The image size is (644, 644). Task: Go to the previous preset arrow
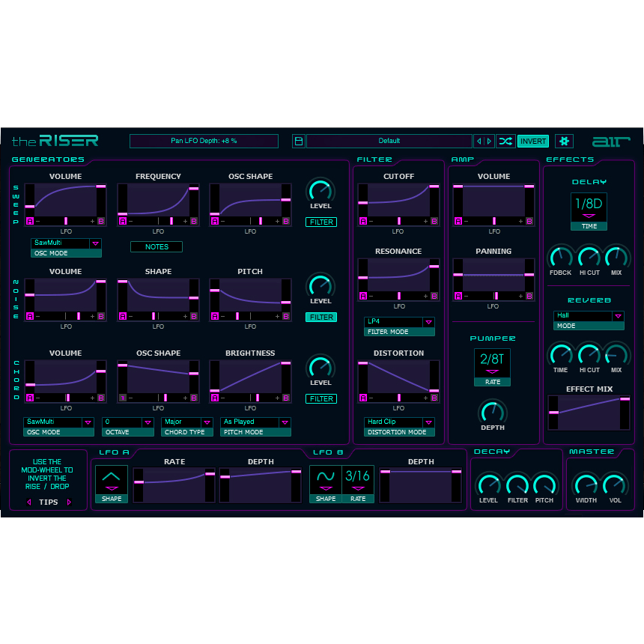pos(479,141)
